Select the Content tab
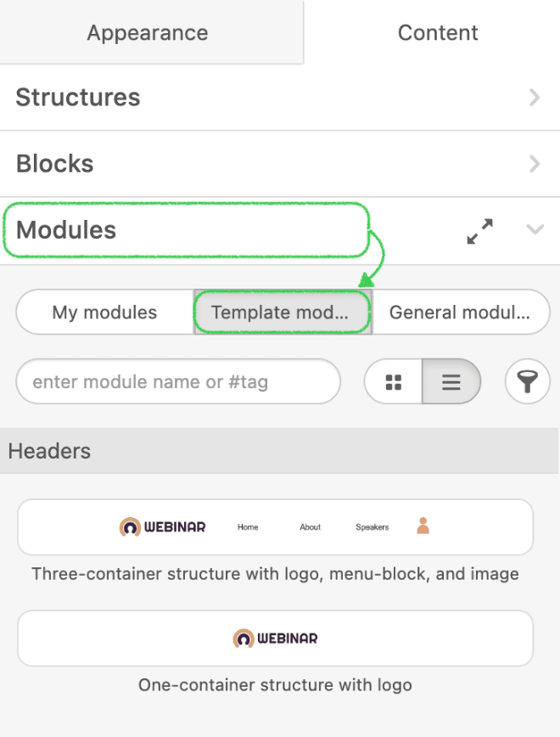The width and height of the screenshot is (560, 737). point(438,32)
